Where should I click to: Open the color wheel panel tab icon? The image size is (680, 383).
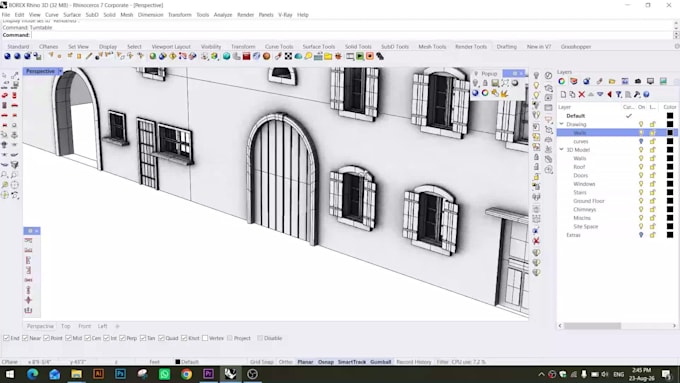562,81
